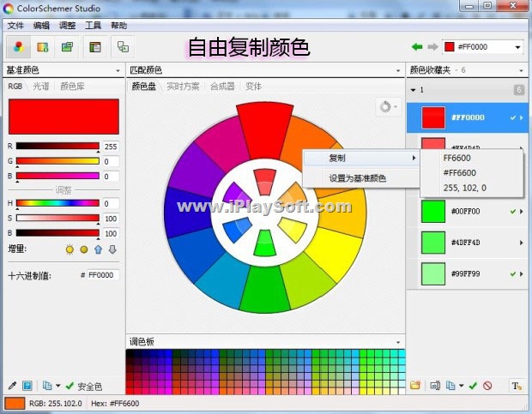Open the 调整 menu
This screenshot has height=414, width=532.
[x=67, y=26]
